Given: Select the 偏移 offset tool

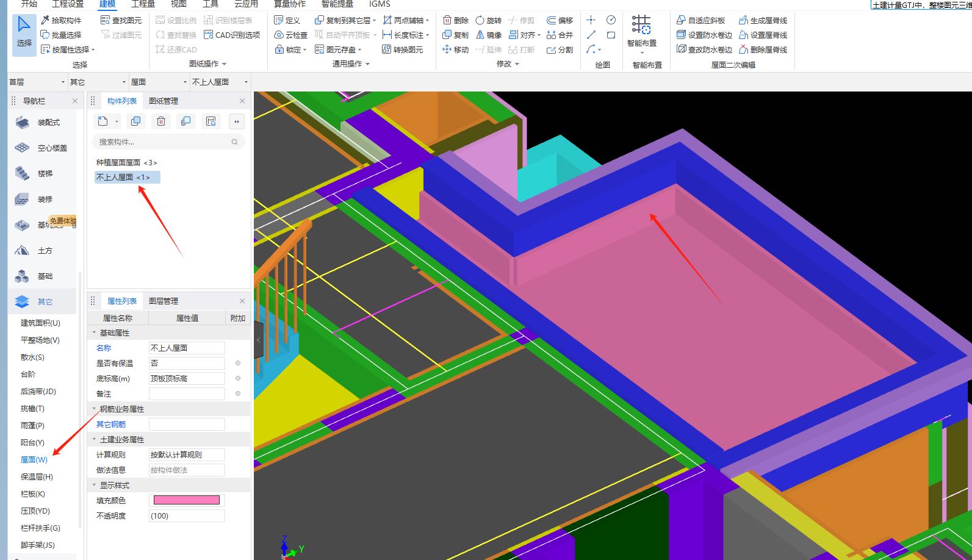Looking at the screenshot, I should click(x=560, y=20).
